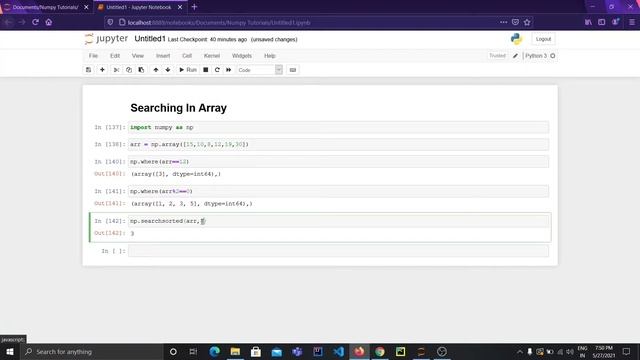
Task: Close the Untitled1 Jupyter Notebook tab
Action: click(x=180, y=7)
